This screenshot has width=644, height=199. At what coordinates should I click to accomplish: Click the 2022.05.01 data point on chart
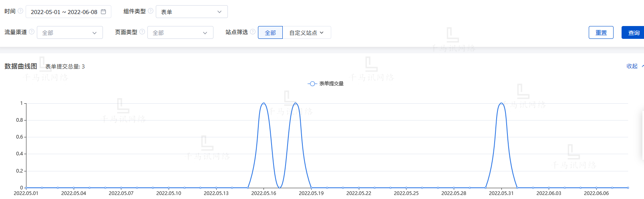(26, 187)
